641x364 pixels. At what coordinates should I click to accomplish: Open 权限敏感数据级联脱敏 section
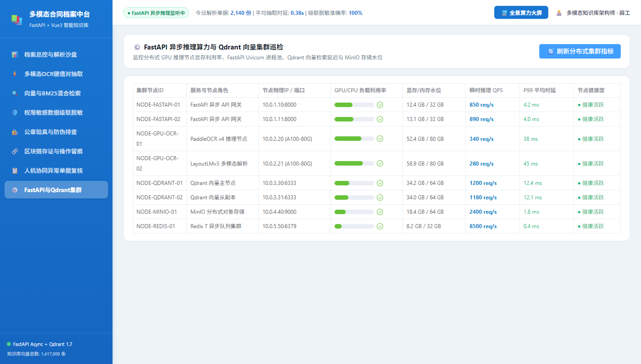(56, 113)
